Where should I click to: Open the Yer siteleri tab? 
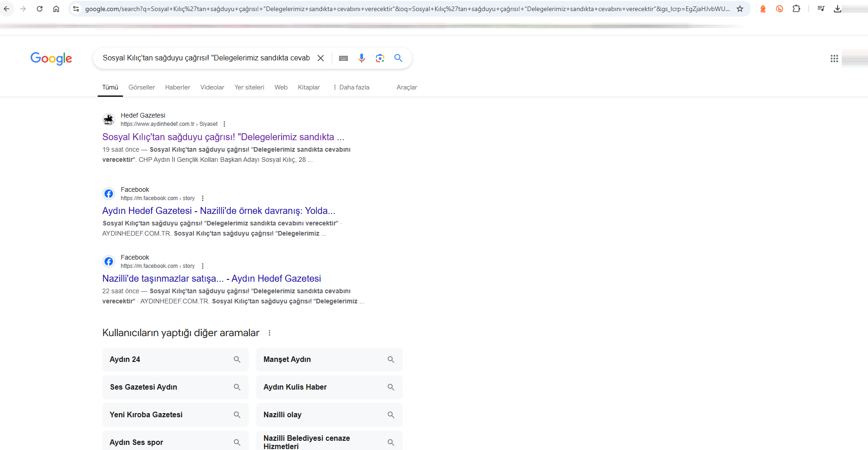(249, 87)
